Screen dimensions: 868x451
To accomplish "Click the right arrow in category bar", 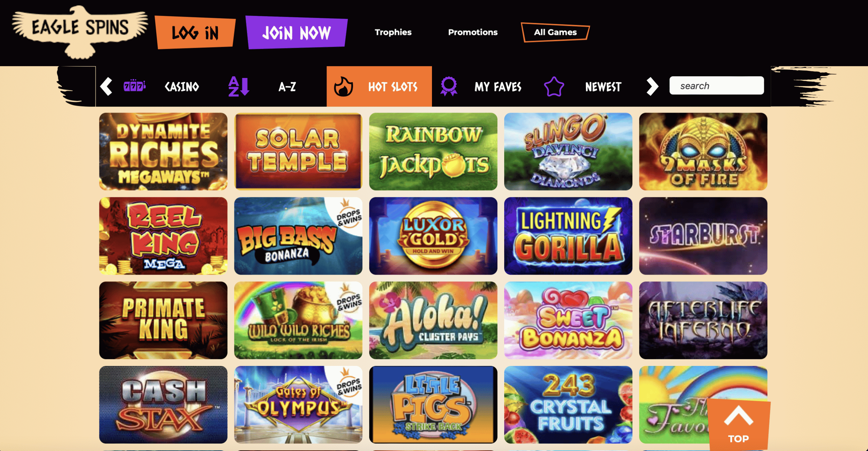I will (x=652, y=86).
